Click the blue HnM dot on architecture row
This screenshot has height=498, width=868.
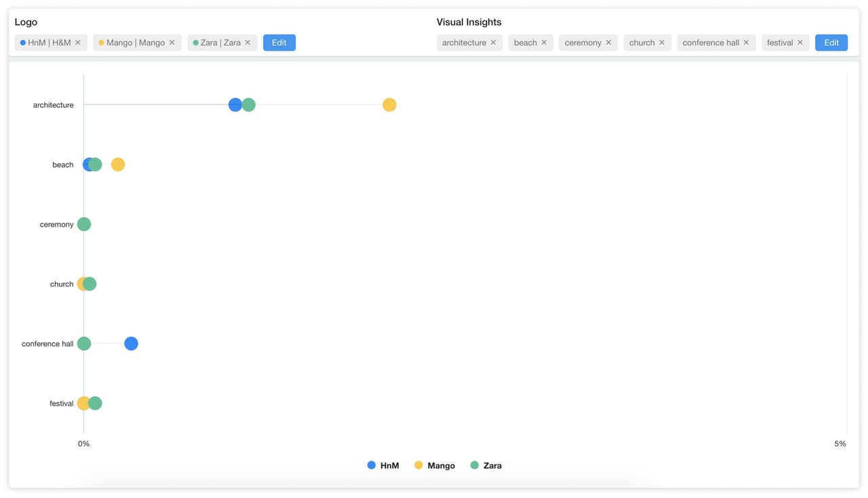[233, 104]
